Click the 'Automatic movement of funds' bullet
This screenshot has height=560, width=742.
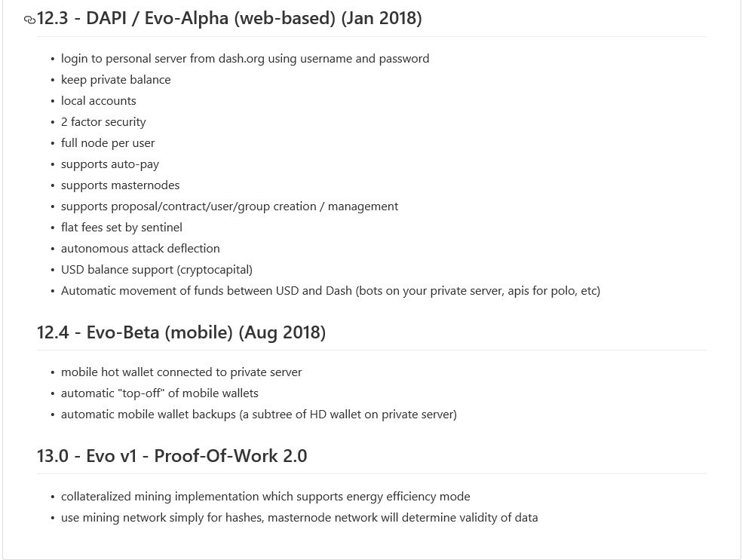(x=331, y=291)
